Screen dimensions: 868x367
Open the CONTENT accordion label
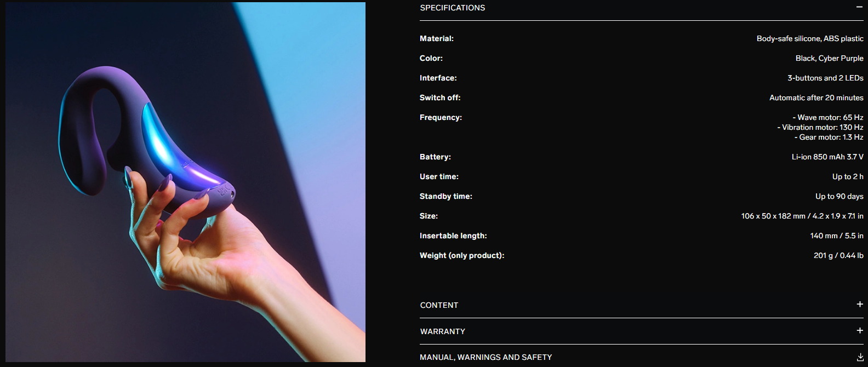coord(439,305)
